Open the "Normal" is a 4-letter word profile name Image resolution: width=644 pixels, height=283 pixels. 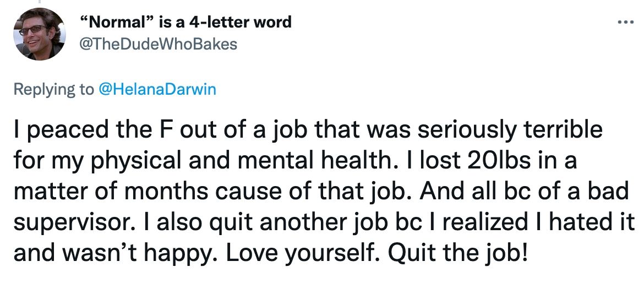[186, 23]
